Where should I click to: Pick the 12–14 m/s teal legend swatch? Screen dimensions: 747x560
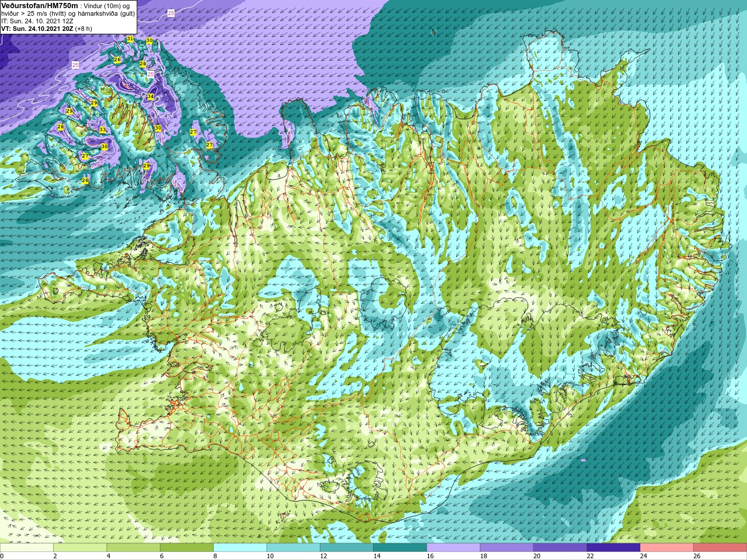tap(347, 548)
